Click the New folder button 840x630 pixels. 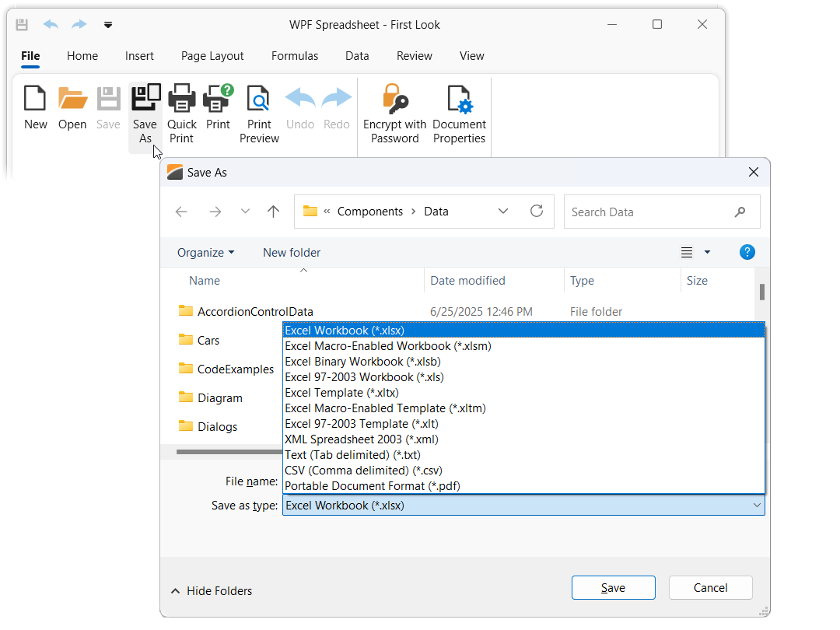tap(292, 252)
